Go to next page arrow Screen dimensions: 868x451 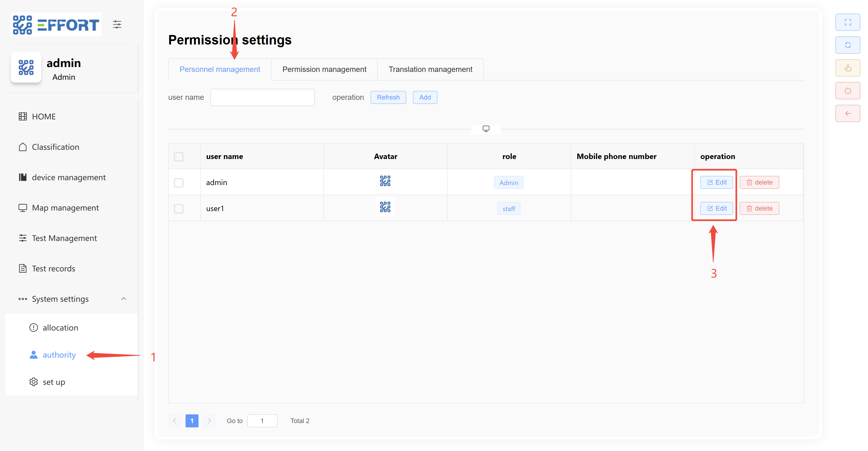209,421
